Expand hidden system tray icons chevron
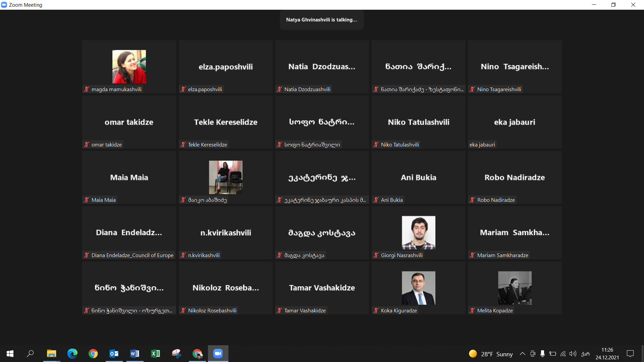644x362 pixels. pyautogui.click(x=522, y=354)
